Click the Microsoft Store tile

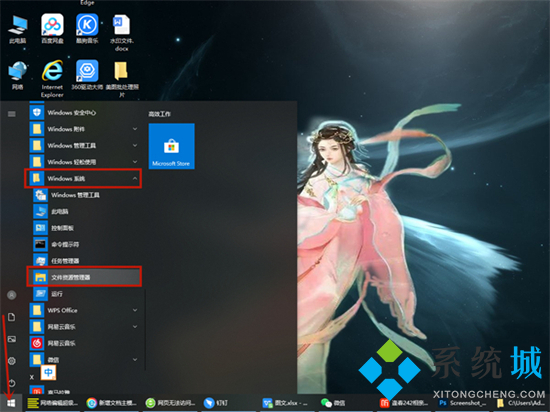[x=172, y=146]
